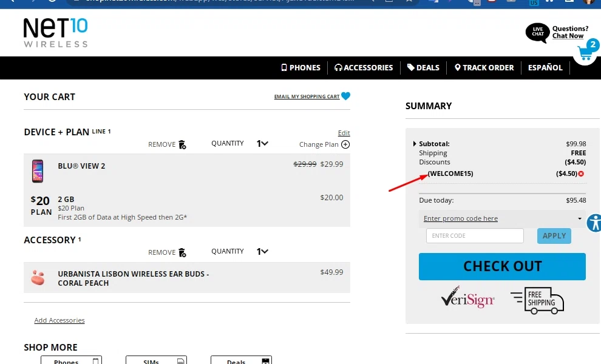The height and width of the screenshot is (364, 601).
Task: Open the Deals shop more tile
Action: (x=241, y=360)
